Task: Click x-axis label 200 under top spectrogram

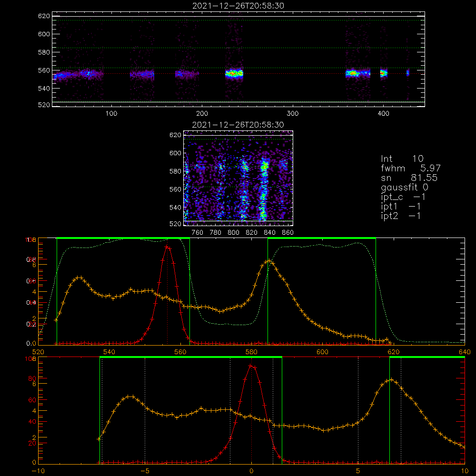Action: pos(202,114)
